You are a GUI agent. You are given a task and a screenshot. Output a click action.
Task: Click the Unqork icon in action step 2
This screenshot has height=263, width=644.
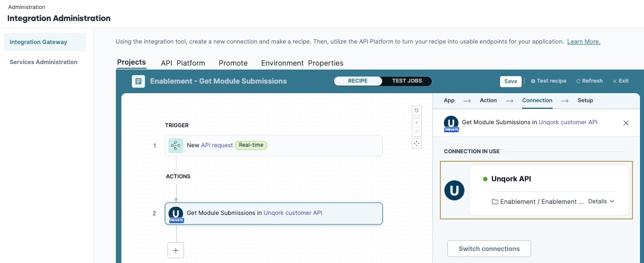point(176,213)
